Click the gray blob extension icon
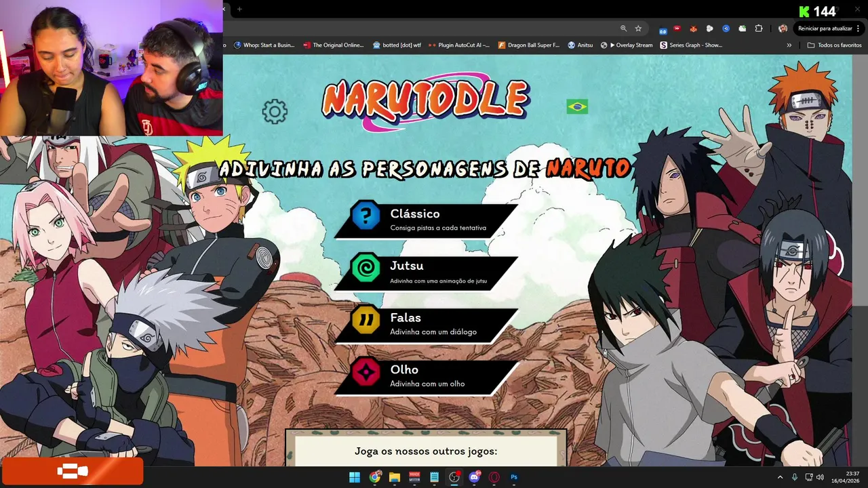This screenshot has height=488, width=868. pos(709,28)
